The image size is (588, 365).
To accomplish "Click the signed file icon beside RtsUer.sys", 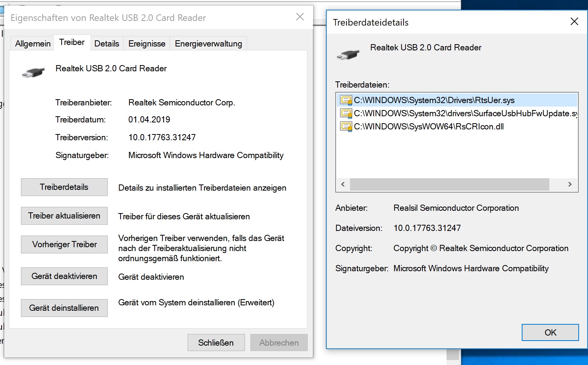I will 346,100.
